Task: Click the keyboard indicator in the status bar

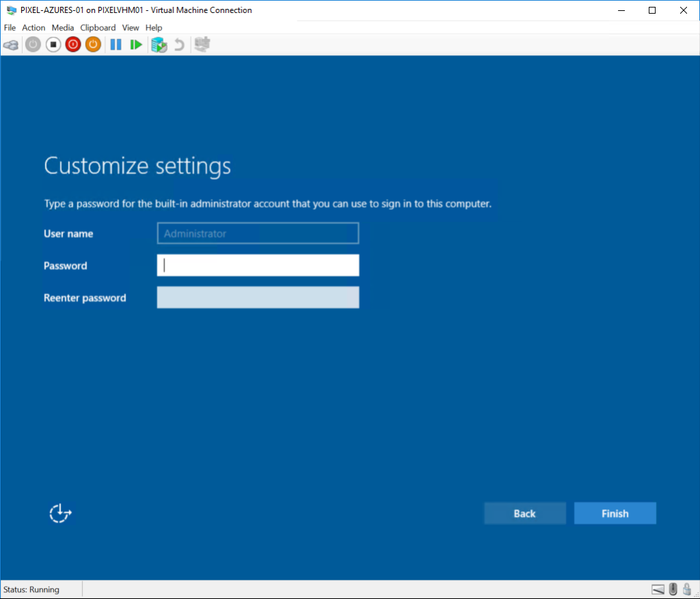Action: [x=657, y=589]
